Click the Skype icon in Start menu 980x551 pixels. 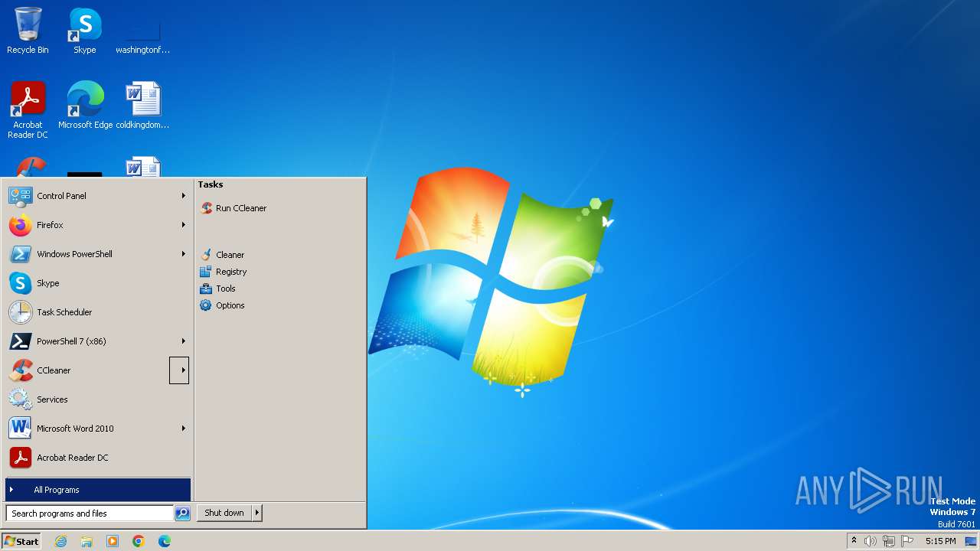21,283
